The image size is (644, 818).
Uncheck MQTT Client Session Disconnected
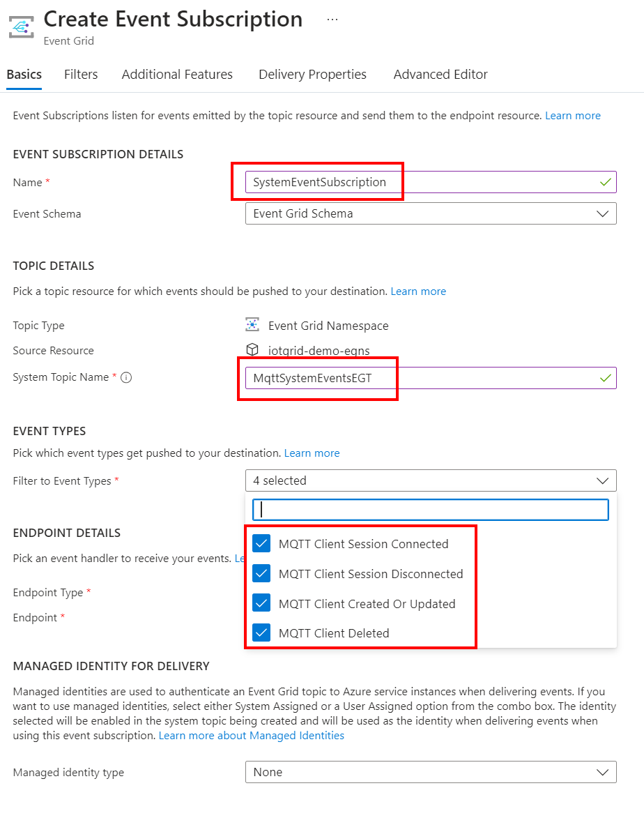(x=261, y=574)
